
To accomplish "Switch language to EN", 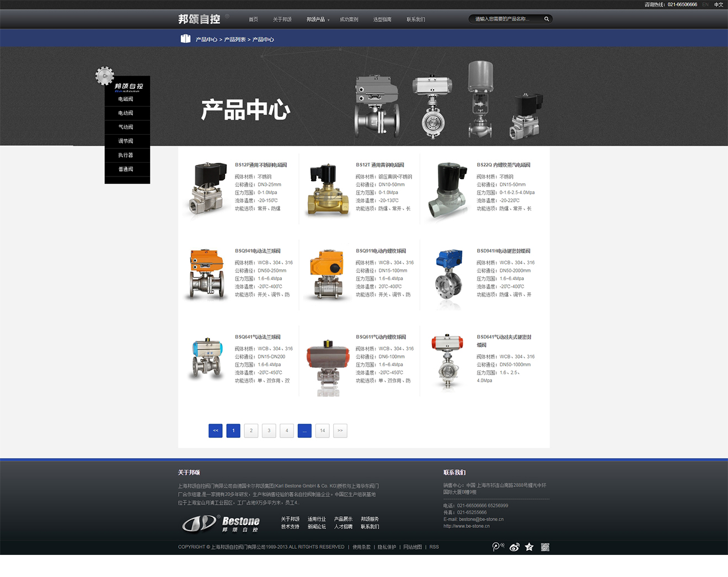I will tap(705, 4).
